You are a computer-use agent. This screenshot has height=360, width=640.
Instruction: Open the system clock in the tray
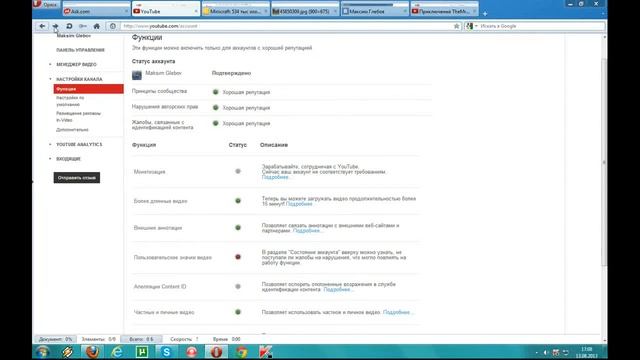tap(587, 352)
